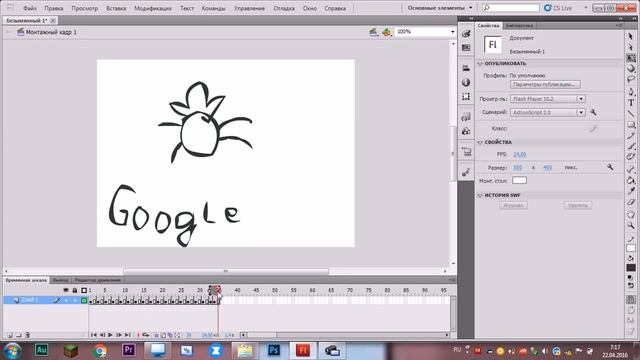This screenshot has width=640, height=360.
Task: Click the Параметры публикации button
Action: point(545,84)
